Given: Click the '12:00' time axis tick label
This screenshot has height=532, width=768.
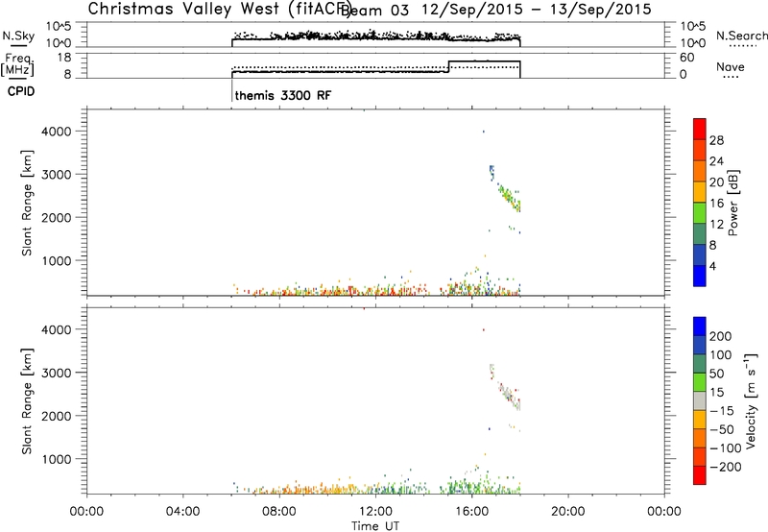Looking at the screenshot, I should pyautogui.click(x=375, y=512).
